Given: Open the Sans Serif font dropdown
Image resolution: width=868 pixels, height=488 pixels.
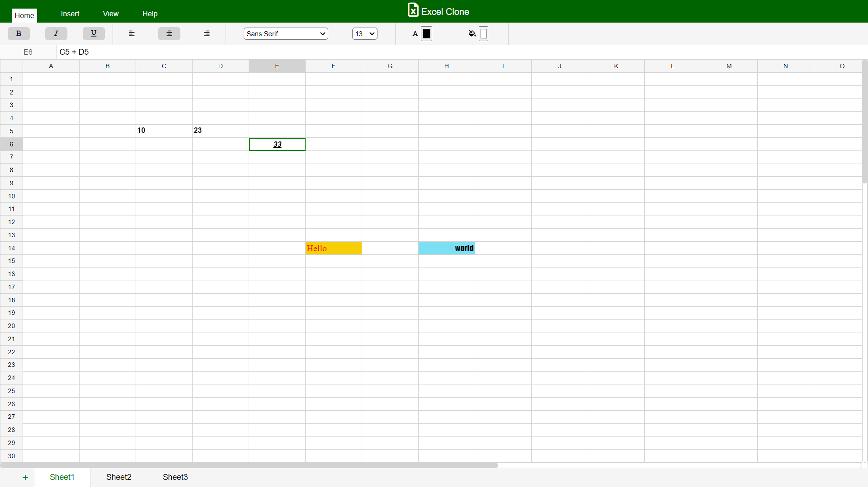Looking at the screenshot, I should pos(286,33).
